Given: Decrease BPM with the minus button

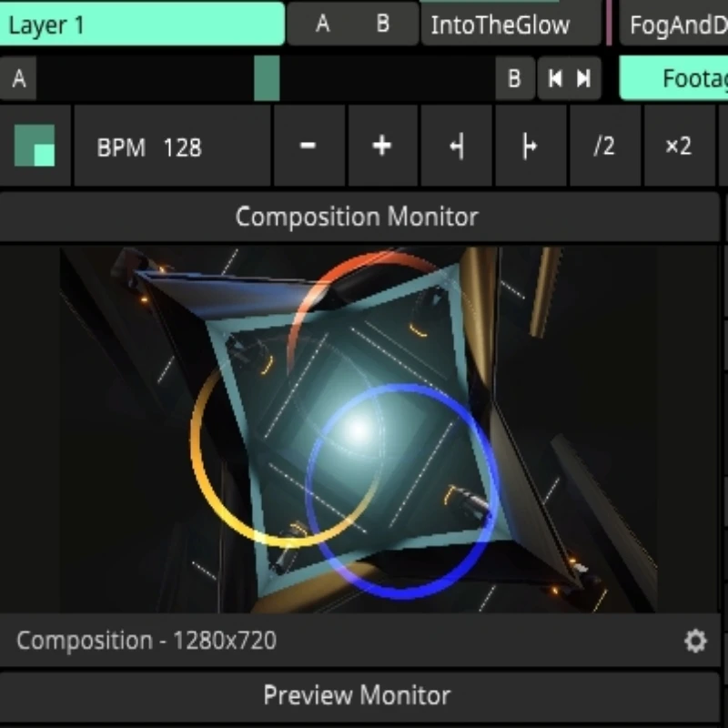Looking at the screenshot, I should pyautogui.click(x=308, y=146).
